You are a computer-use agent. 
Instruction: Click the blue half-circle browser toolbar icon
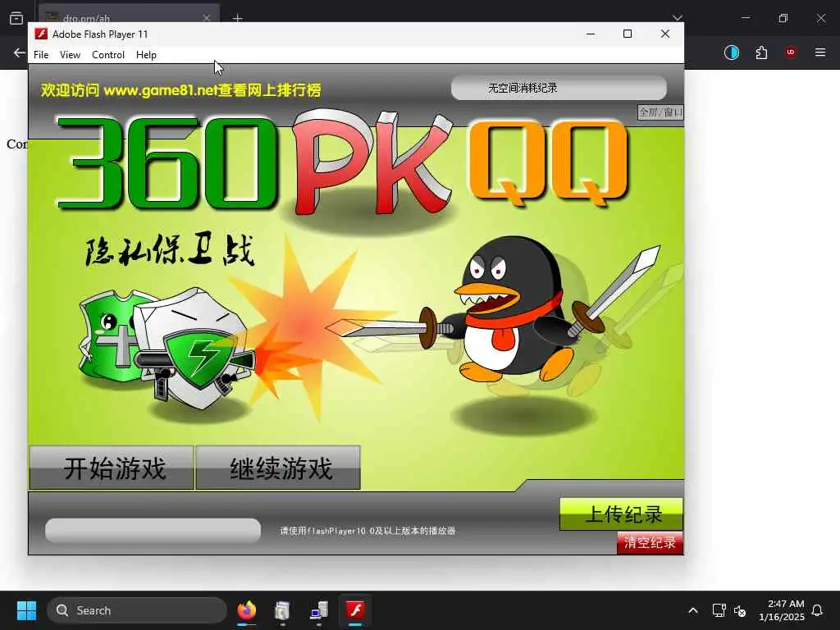[731, 52]
